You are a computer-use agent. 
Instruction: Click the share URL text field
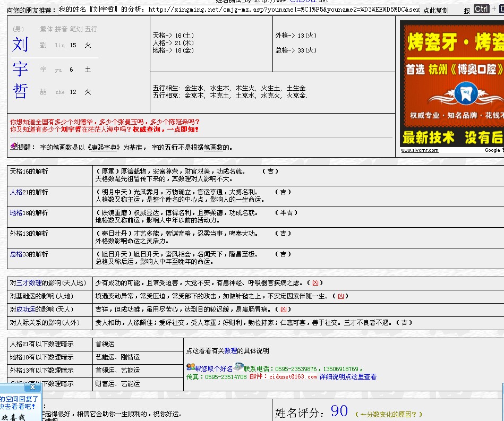[x=238, y=10]
